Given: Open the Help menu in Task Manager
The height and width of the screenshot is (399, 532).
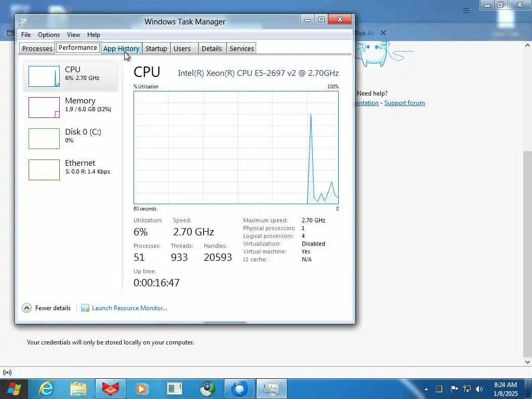Looking at the screenshot, I should tap(94, 35).
